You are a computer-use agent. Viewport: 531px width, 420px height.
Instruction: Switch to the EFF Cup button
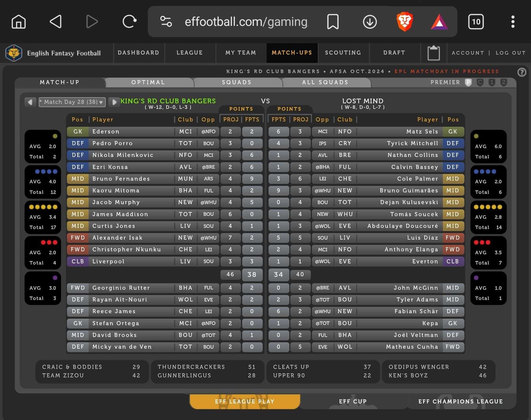(x=353, y=401)
